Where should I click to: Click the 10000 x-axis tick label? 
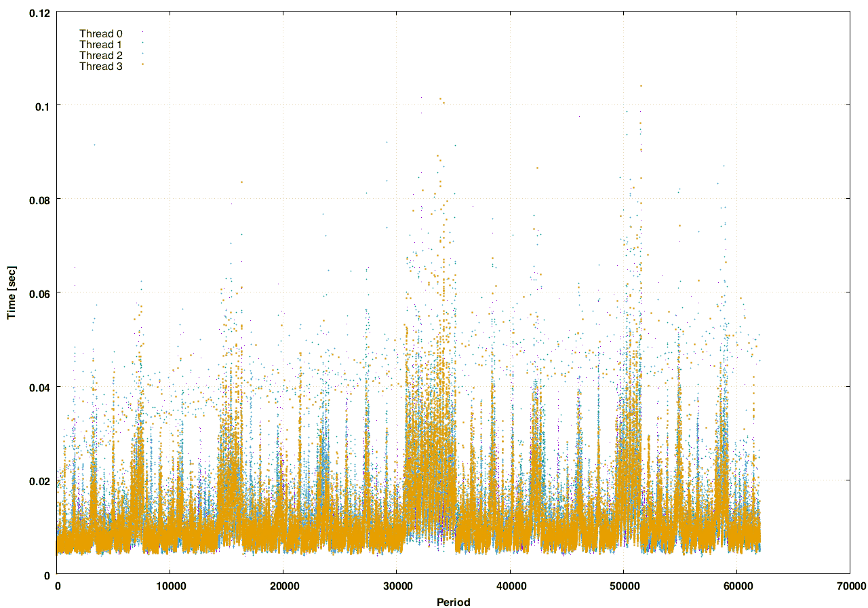[170, 586]
